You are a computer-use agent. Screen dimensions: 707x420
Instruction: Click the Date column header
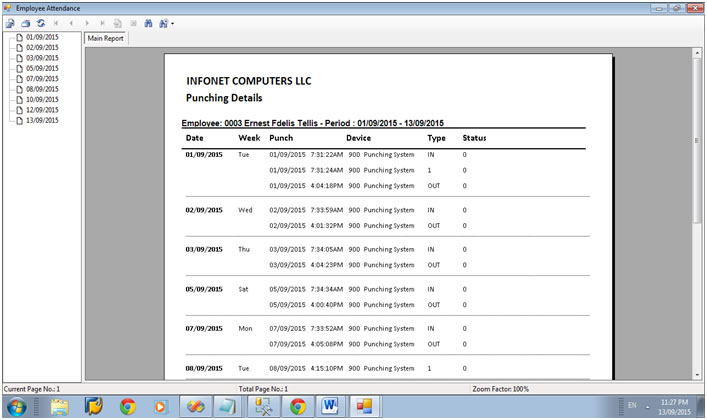click(194, 138)
